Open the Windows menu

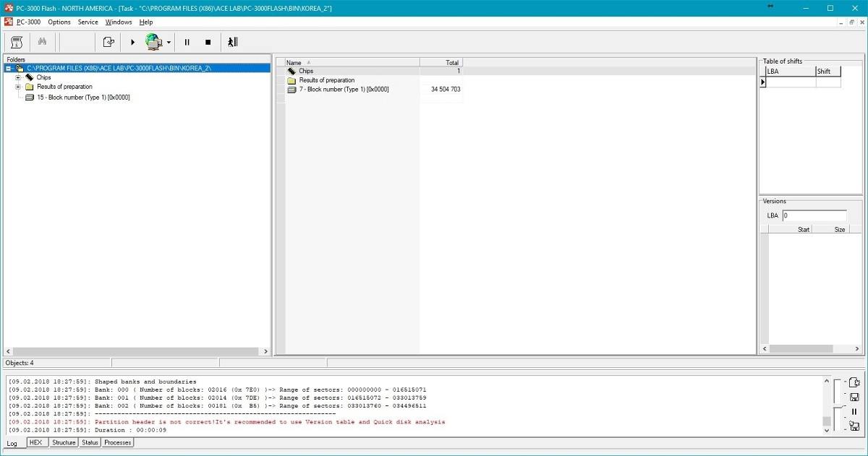pyautogui.click(x=119, y=22)
